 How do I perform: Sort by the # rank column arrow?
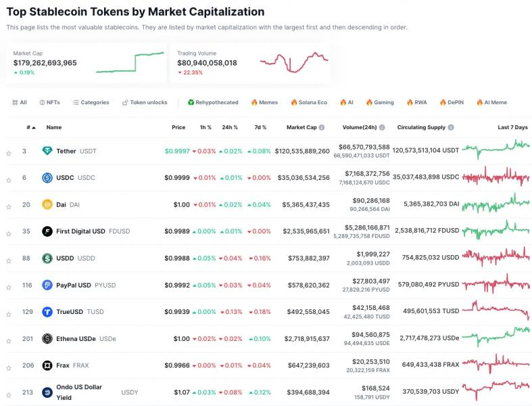pyautogui.click(x=34, y=128)
